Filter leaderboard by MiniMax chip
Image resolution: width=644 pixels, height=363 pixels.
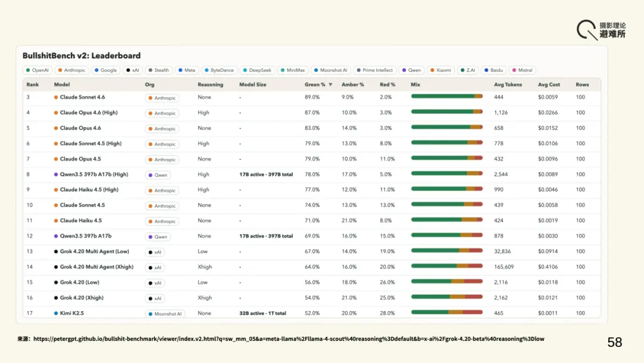coord(292,70)
